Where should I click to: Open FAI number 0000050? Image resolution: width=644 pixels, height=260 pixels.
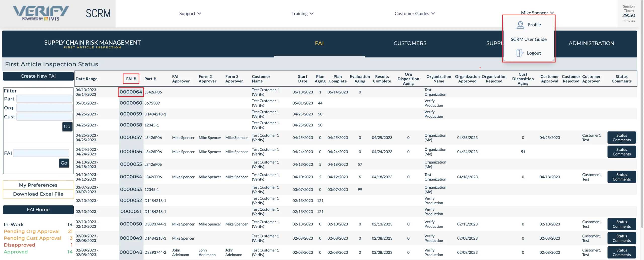point(131,224)
